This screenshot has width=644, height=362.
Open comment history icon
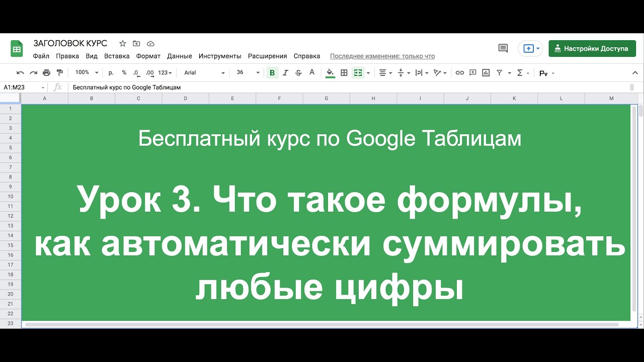coord(503,48)
